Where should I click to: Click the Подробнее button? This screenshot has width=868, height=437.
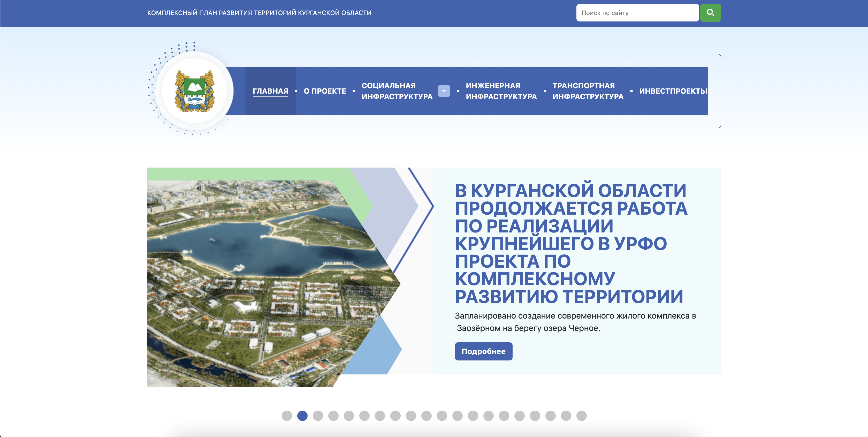tap(483, 351)
